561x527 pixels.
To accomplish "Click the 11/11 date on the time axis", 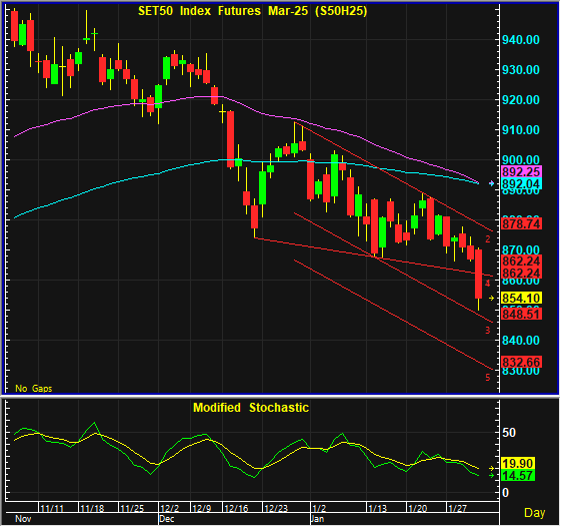I will click(52, 508).
